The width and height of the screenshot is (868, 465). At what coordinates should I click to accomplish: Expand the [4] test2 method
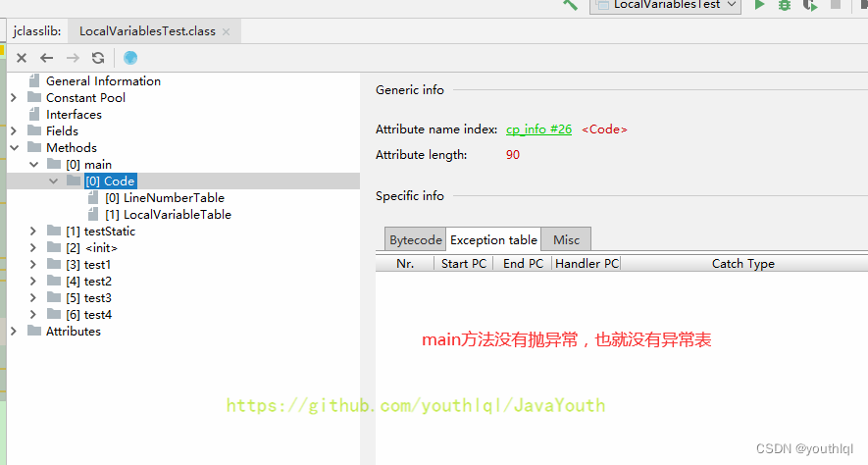point(33,282)
